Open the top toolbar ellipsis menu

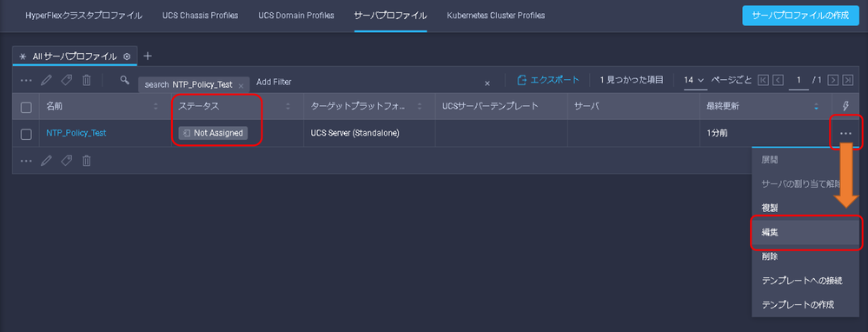tap(26, 80)
